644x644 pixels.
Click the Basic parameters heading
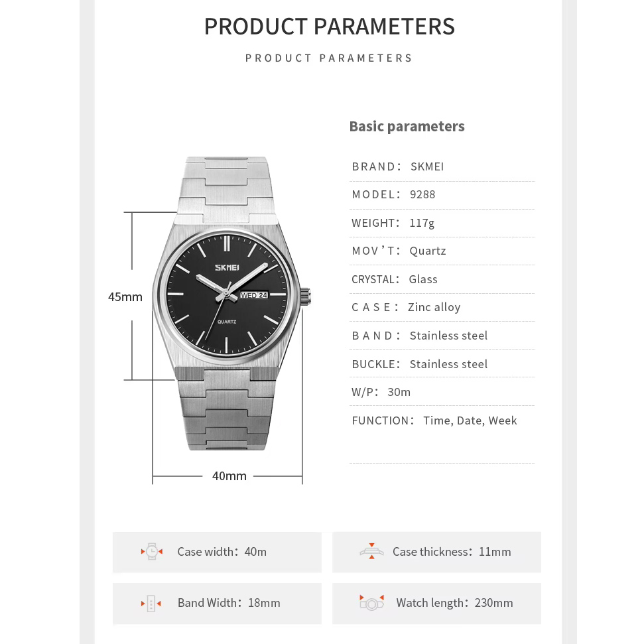tap(407, 126)
